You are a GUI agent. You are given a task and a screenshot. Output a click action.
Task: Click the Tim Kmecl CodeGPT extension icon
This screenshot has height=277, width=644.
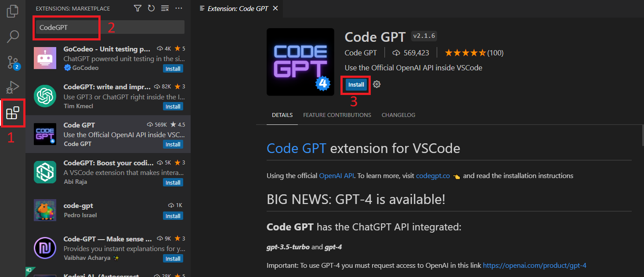(45, 96)
